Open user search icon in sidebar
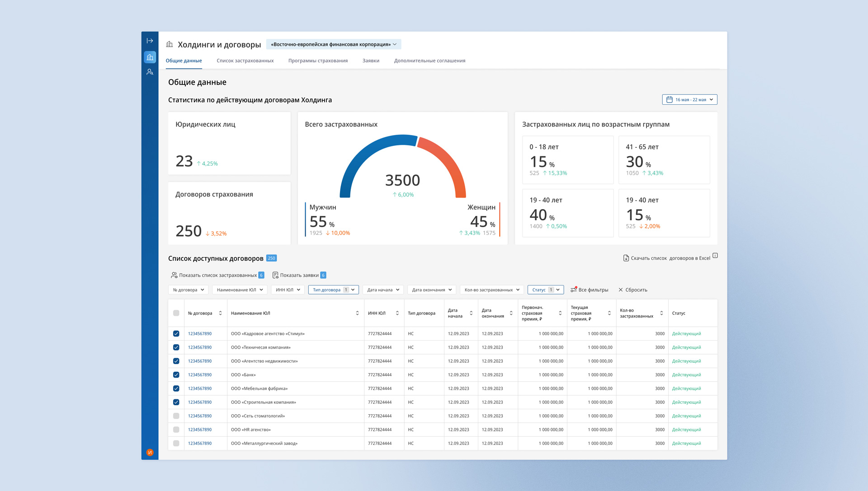868x491 pixels. tap(150, 72)
